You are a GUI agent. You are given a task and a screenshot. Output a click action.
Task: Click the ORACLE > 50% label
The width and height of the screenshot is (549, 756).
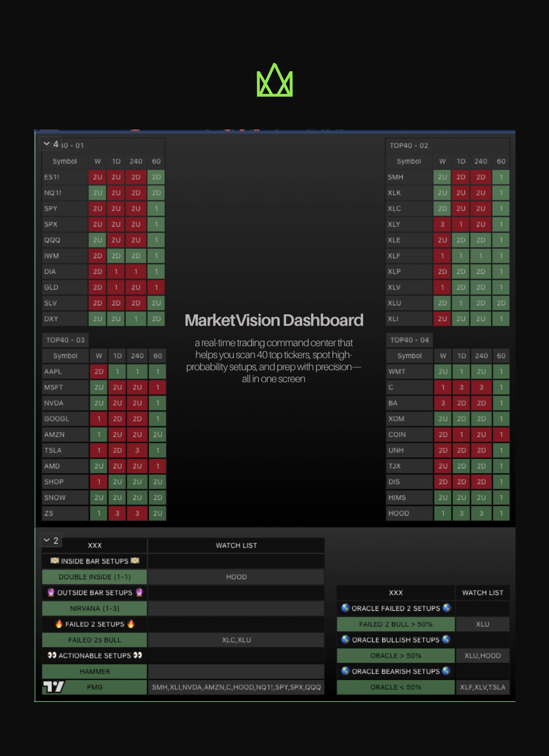point(396,656)
